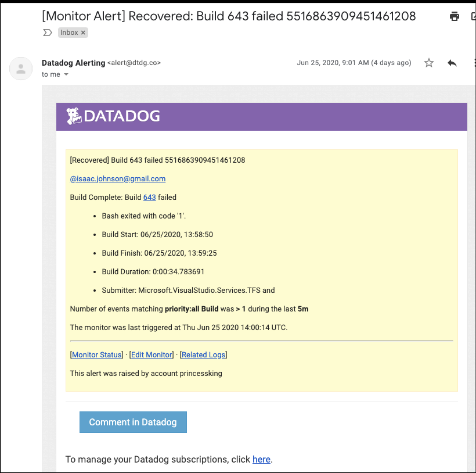Click the sender address alert@dtdg.co
This screenshot has height=473, width=476.
click(x=134, y=63)
